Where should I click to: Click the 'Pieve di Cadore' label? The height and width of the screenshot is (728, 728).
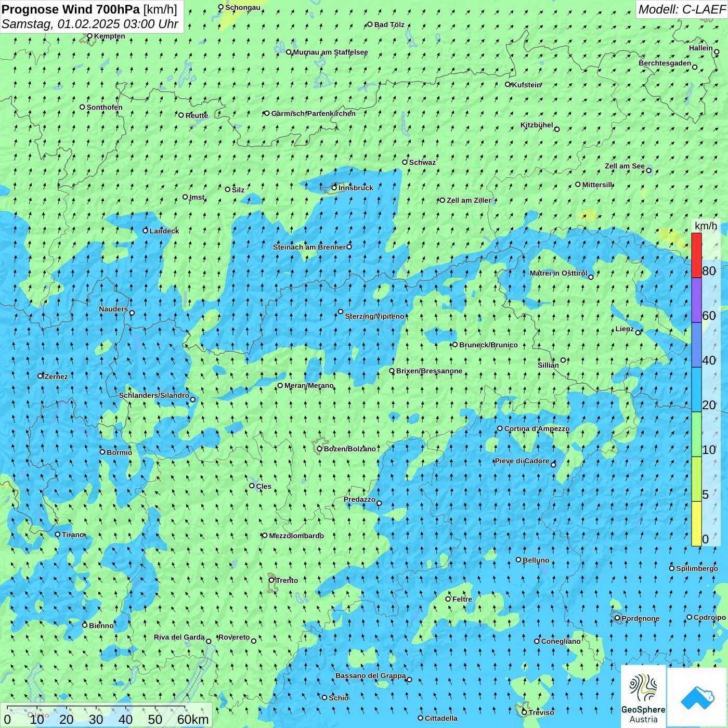click(x=522, y=461)
